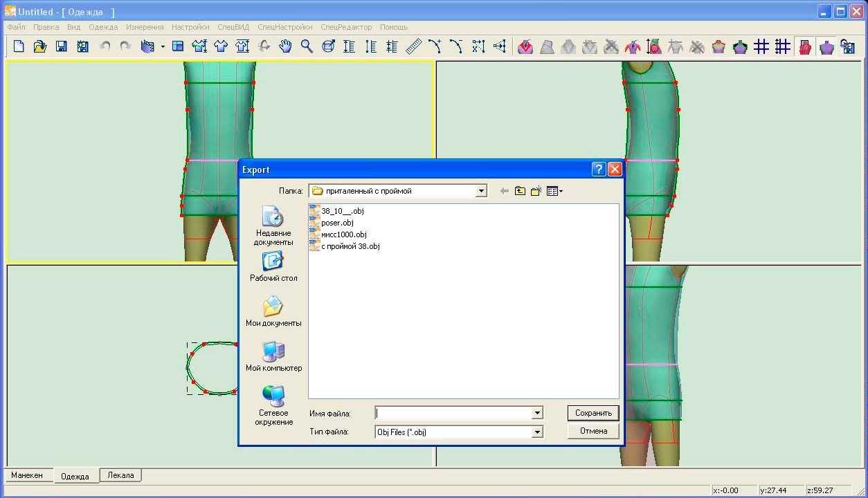Click the floppy disk save icon

tap(62, 46)
